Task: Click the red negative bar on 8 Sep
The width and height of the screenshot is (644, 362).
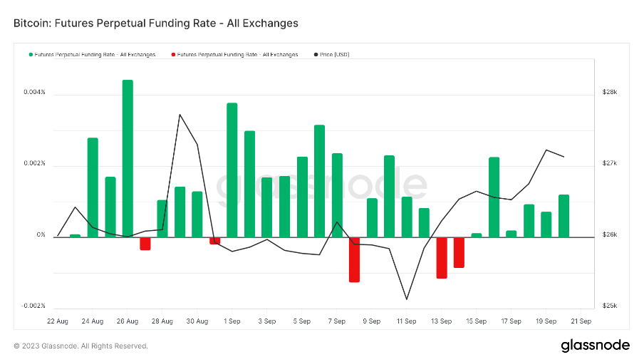Action: pos(354,259)
